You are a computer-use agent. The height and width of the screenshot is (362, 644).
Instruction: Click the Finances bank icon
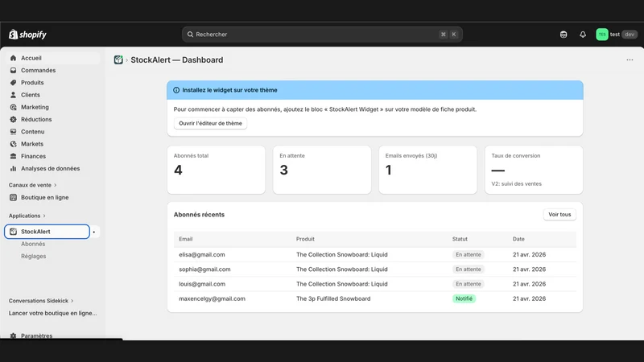(13, 156)
